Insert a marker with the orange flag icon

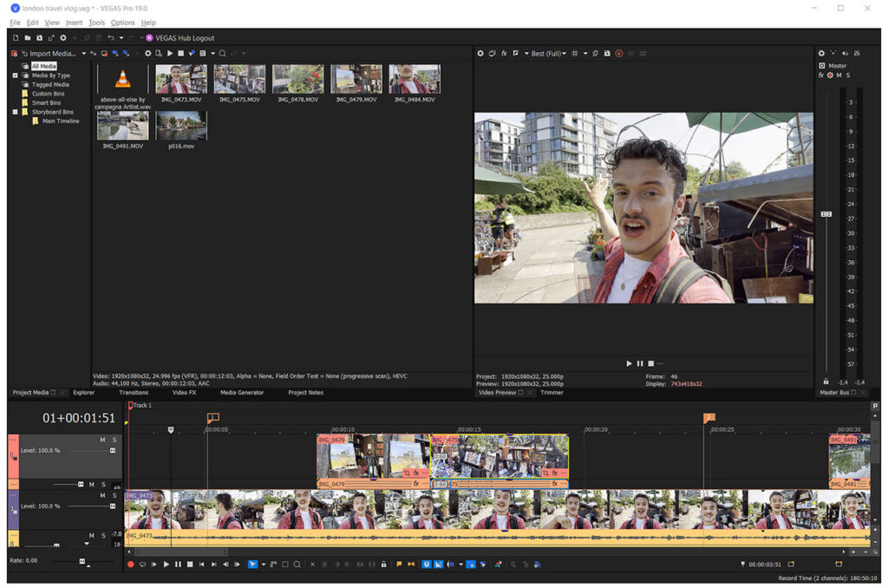(x=399, y=565)
